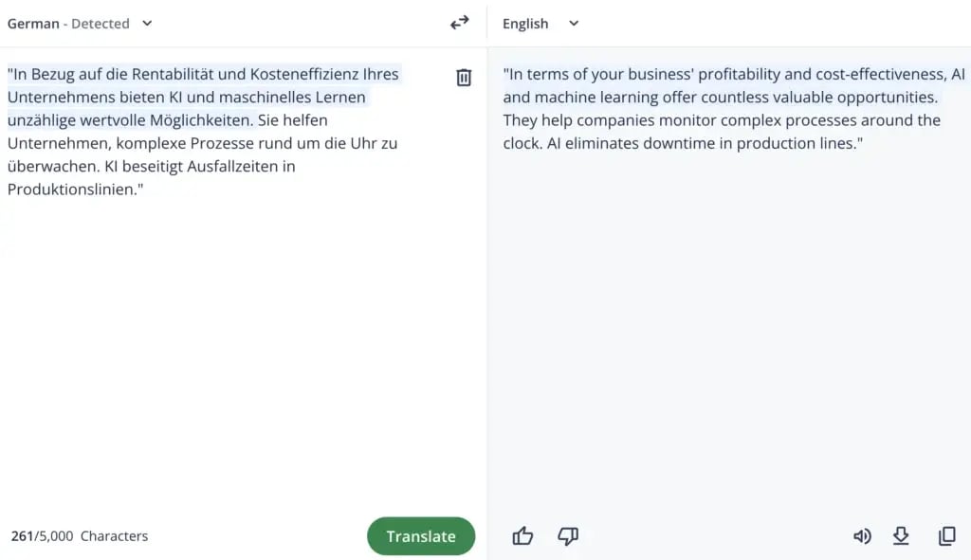Swap source and target languages
The width and height of the screenshot is (971, 560).
point(460,23)
